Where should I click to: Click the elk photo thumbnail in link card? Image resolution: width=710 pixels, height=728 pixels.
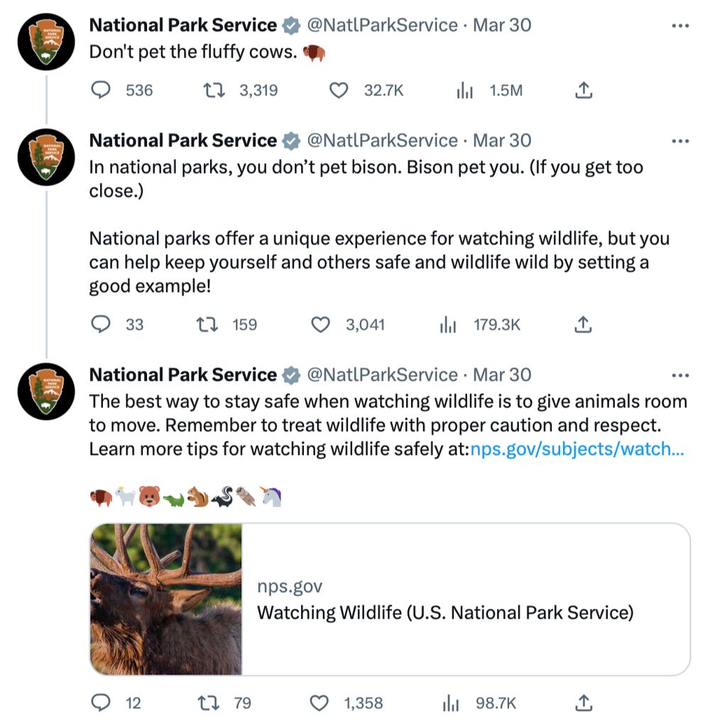(x=166, y=599)
